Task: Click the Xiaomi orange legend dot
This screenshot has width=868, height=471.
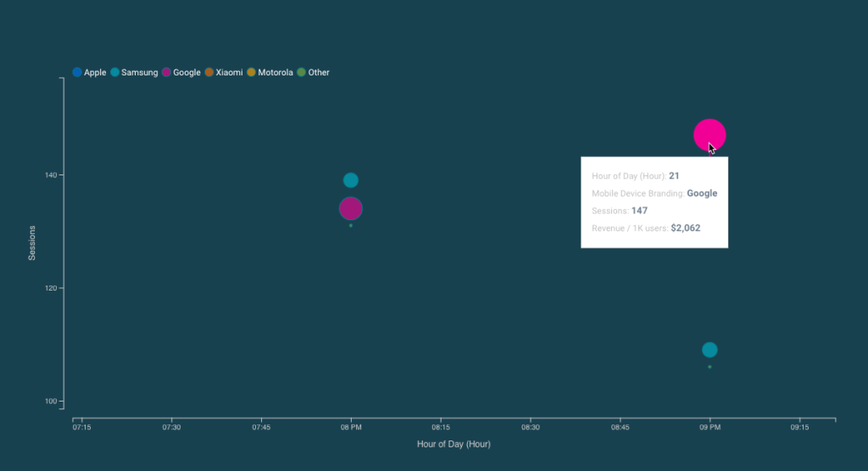Action: click(209, 72)
